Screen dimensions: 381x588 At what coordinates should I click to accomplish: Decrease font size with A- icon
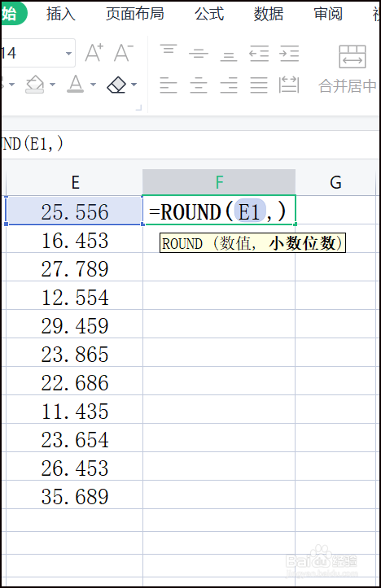124,53
